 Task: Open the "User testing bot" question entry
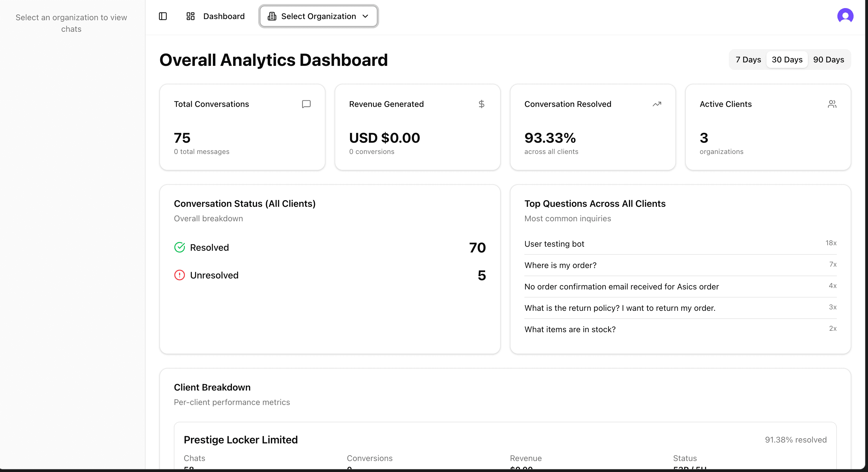[554, 244]
